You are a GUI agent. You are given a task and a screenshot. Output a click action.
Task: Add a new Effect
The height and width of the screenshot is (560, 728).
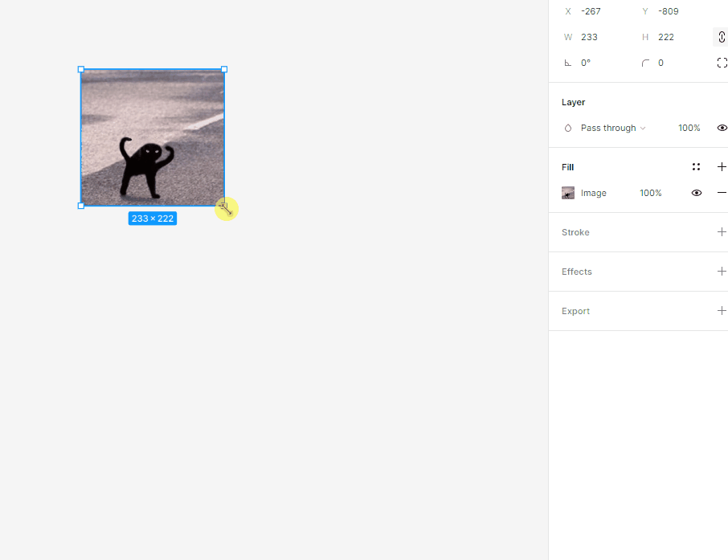[x=722, y=272]
